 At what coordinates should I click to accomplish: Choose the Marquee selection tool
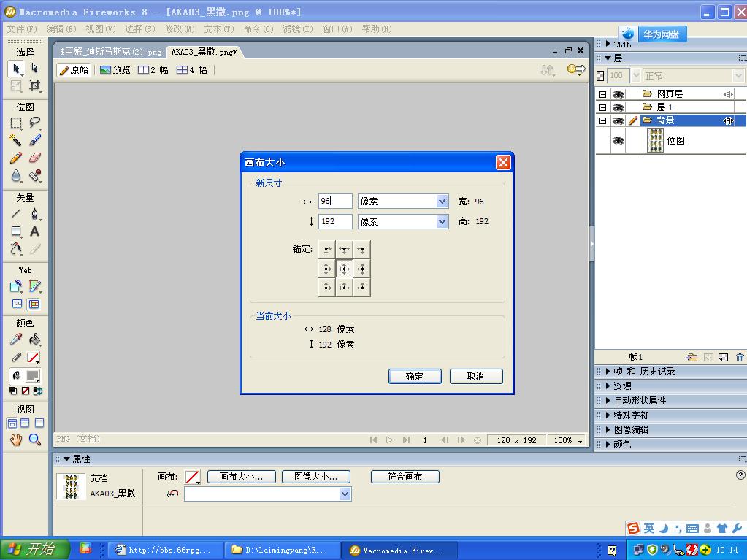(16, 123)
